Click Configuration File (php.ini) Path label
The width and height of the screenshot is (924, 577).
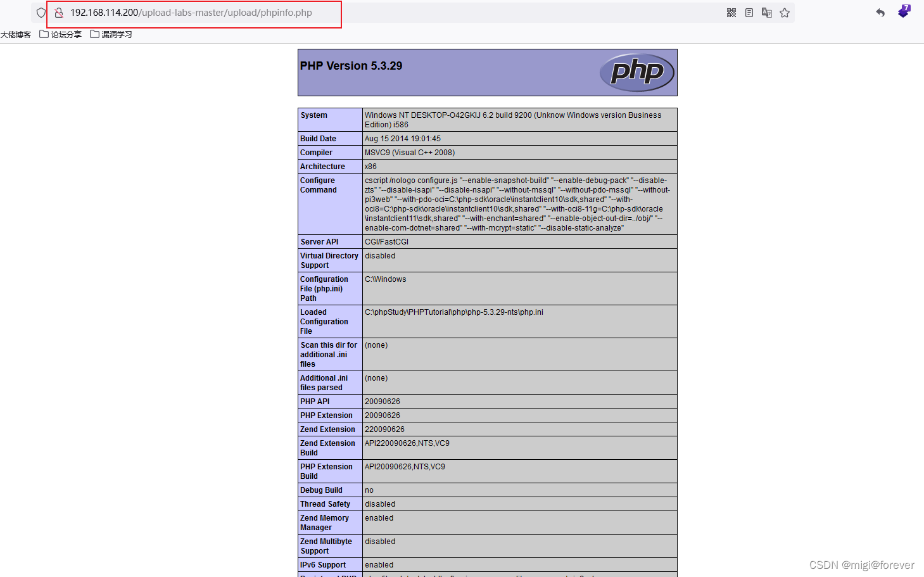click(324, 289)
